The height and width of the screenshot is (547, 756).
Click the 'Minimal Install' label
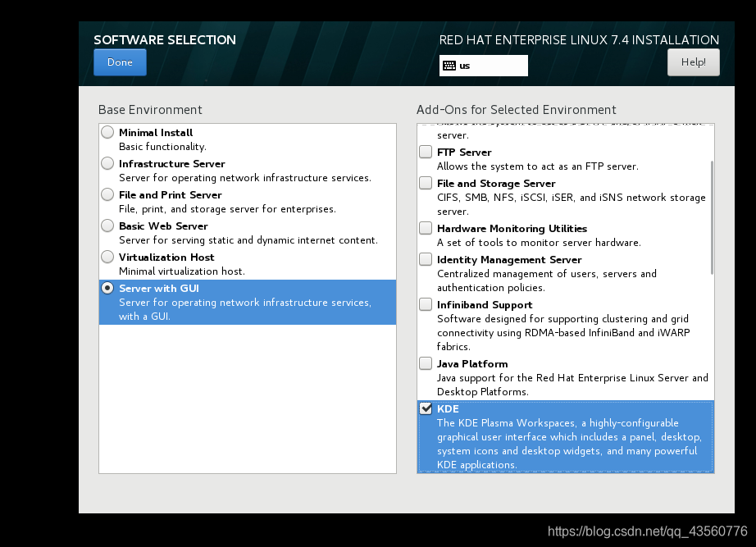pyautogui.click(x=156, y=133)
